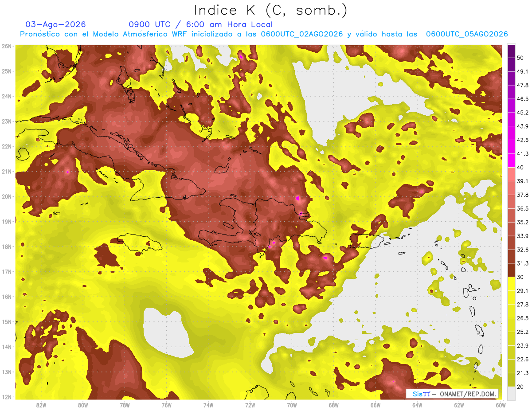Click the '35.2' color scale label

[x=522, y=222]
